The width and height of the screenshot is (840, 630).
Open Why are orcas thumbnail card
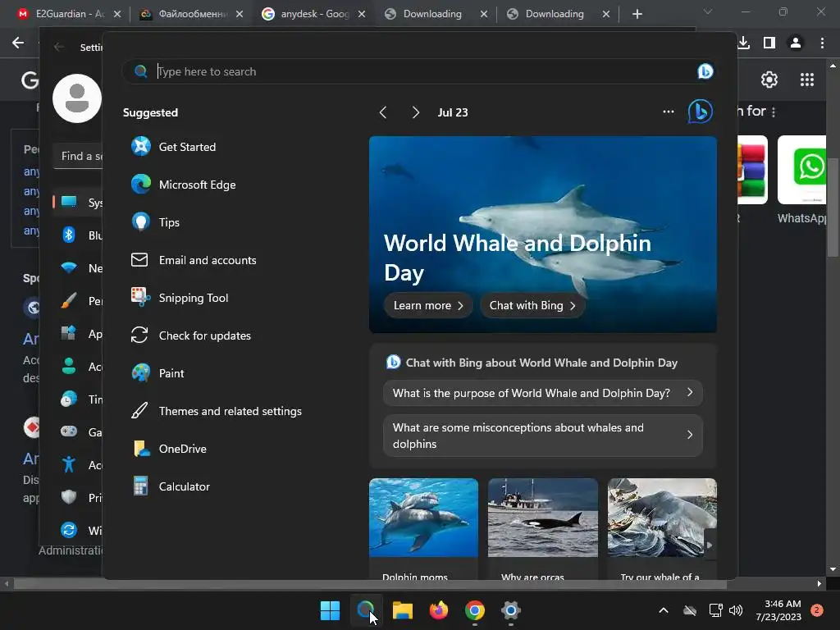[x=543, y=528]
